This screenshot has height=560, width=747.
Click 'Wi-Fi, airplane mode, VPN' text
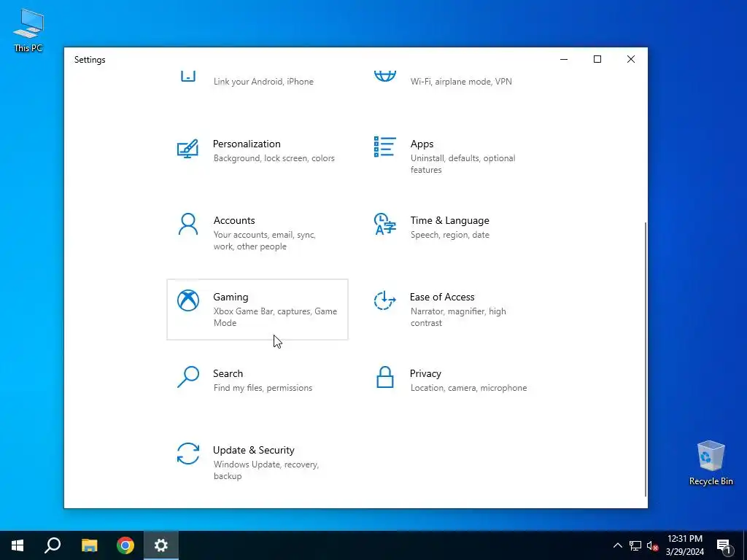461,82
